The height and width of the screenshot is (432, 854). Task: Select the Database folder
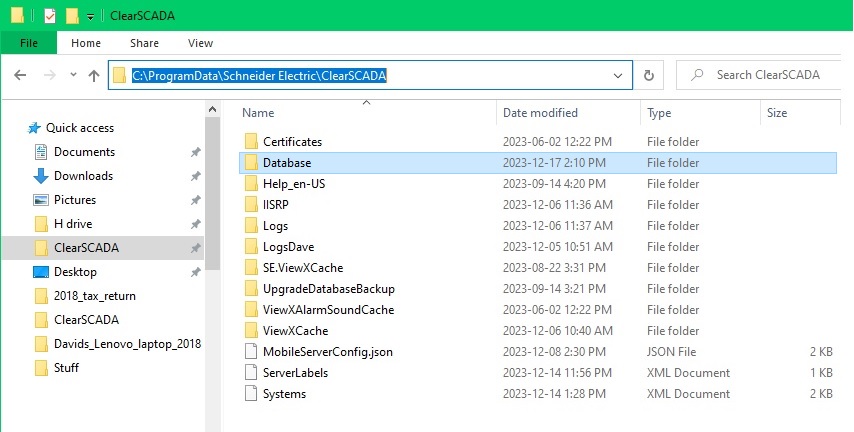click(538, 163)
